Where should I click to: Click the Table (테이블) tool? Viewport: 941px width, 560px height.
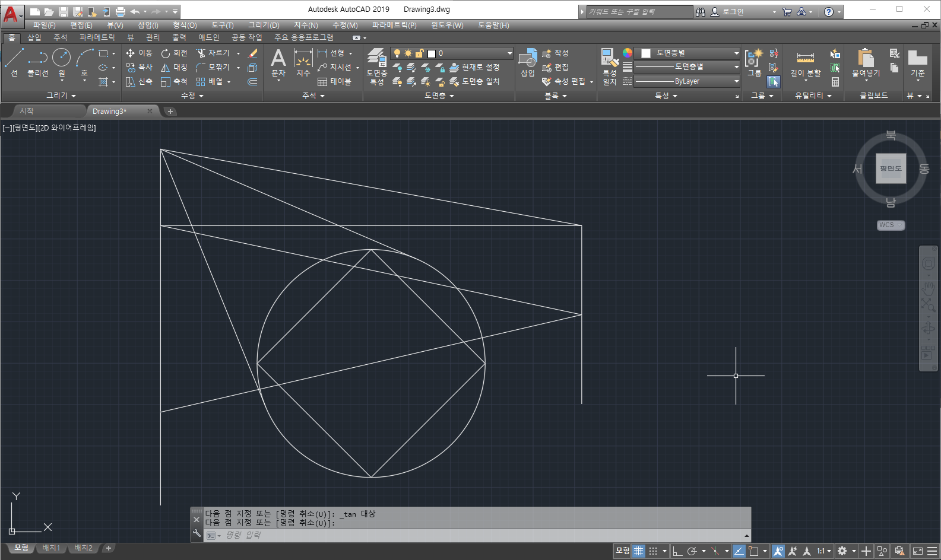click(334, 81)
